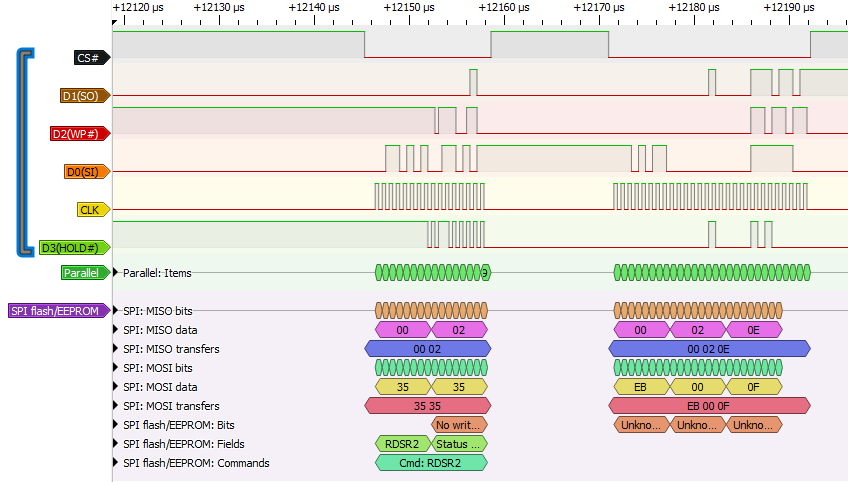Image resolution: width=848 pixels, height=482 pixels.
Task: Expand the SPI flash/EEPROM: Fields row
Action: click(115, 444)
